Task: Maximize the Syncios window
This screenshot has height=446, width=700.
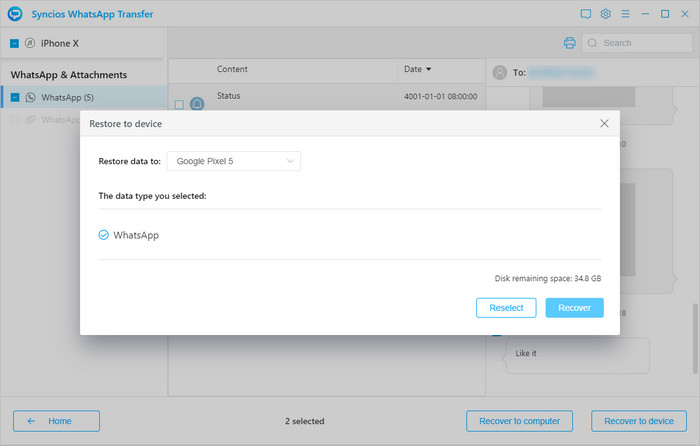Action: [665, 14]
